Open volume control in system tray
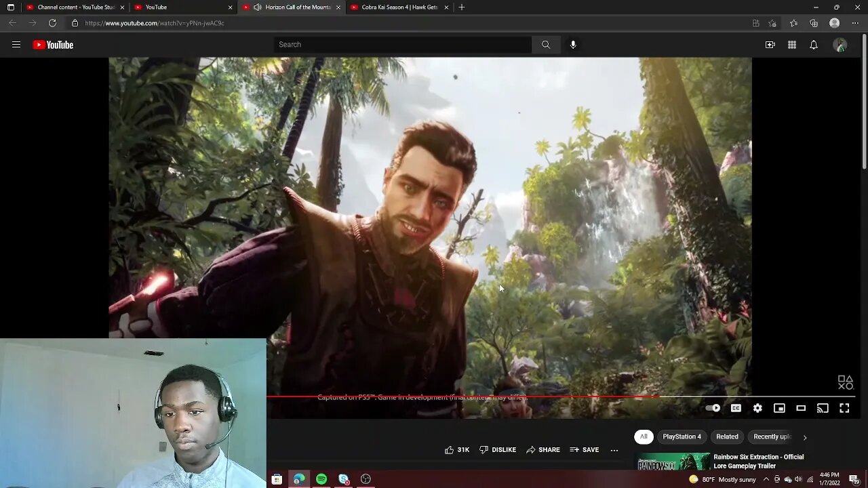The height and width of the screenshot is (488, 868). coord(799,479)
